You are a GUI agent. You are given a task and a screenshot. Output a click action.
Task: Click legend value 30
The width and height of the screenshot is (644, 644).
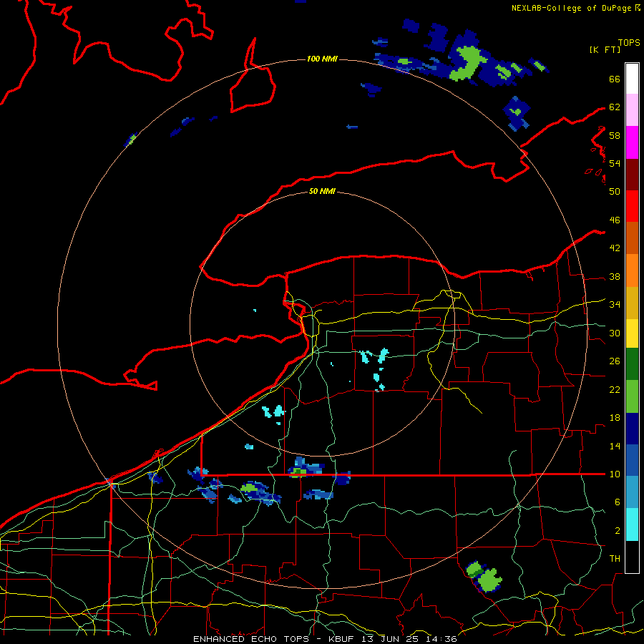pyautogui.click(x=615, y=333)
